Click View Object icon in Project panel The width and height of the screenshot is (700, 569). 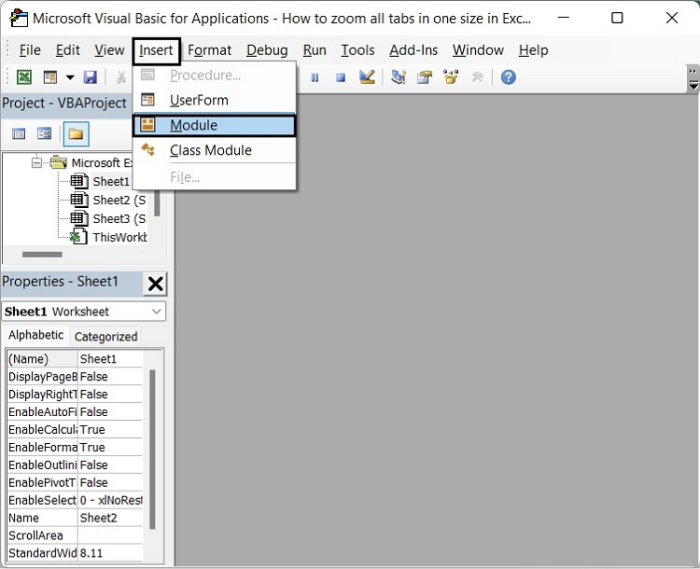click(x=44, y=134)
